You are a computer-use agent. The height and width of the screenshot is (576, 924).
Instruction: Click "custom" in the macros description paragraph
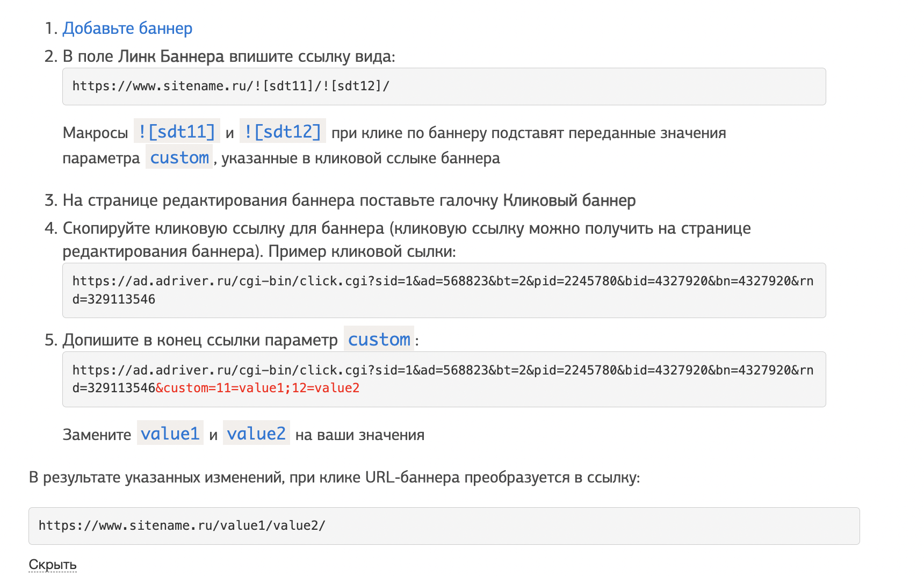(179, 158)
